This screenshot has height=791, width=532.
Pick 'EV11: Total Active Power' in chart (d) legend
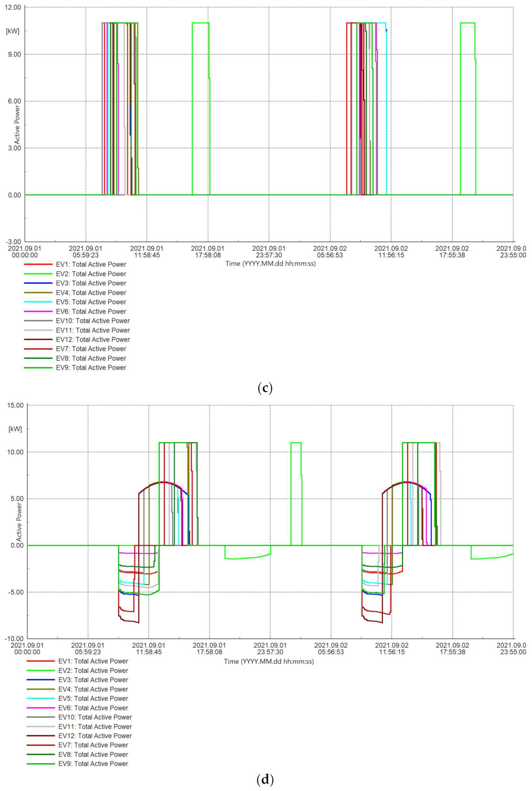click(95, 727)
